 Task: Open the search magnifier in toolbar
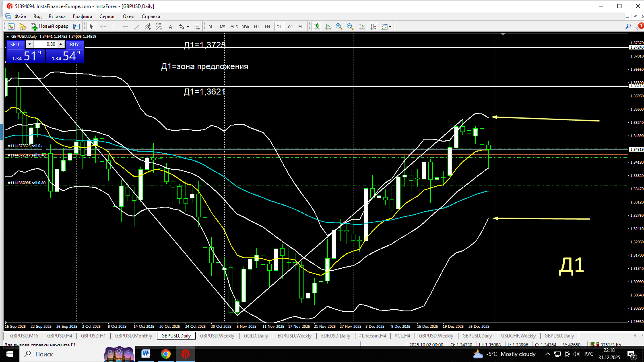tap(628, 27)
